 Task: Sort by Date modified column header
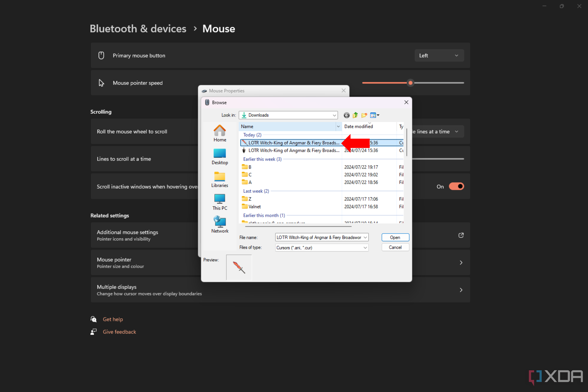pyautogui.click(x=369, y=126)
